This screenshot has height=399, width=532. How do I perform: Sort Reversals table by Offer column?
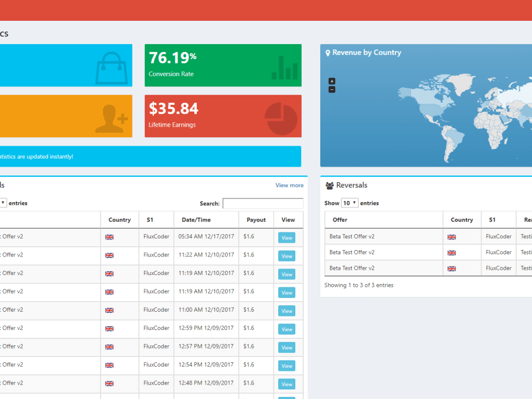(x=384, y=220)
